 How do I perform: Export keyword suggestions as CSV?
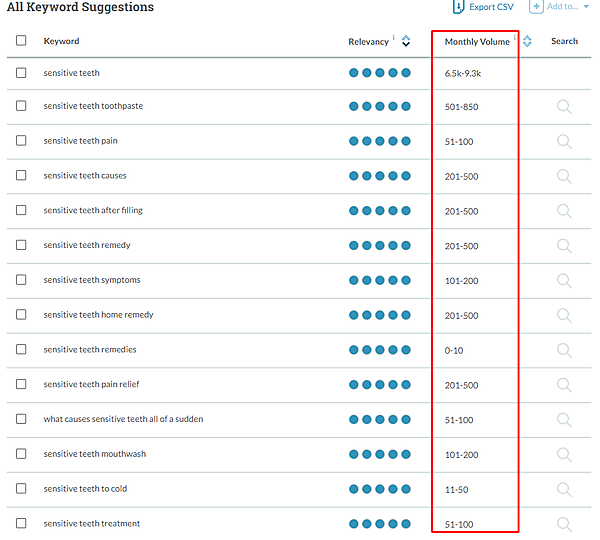coord(484,7)
